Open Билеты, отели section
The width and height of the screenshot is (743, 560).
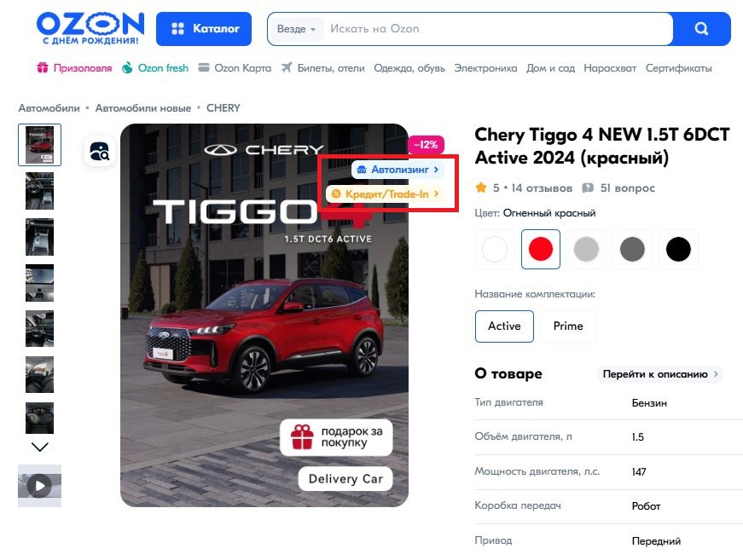click(331, 68)
